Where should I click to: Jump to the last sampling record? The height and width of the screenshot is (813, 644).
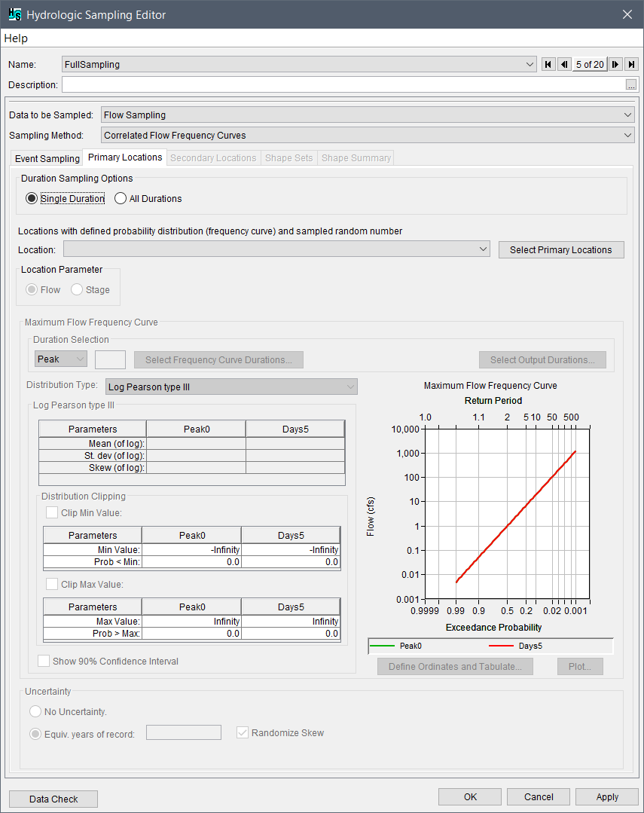point(631,64)
